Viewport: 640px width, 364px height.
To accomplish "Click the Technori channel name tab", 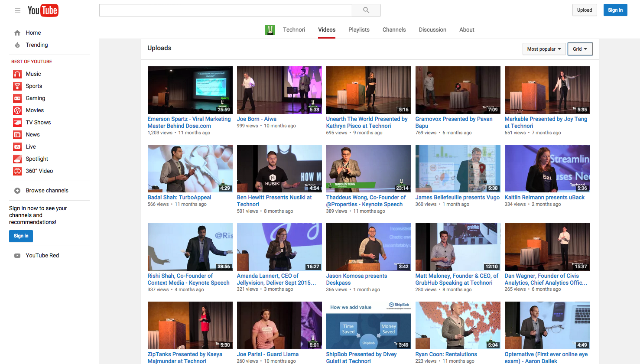I will [x=294, y=30].
